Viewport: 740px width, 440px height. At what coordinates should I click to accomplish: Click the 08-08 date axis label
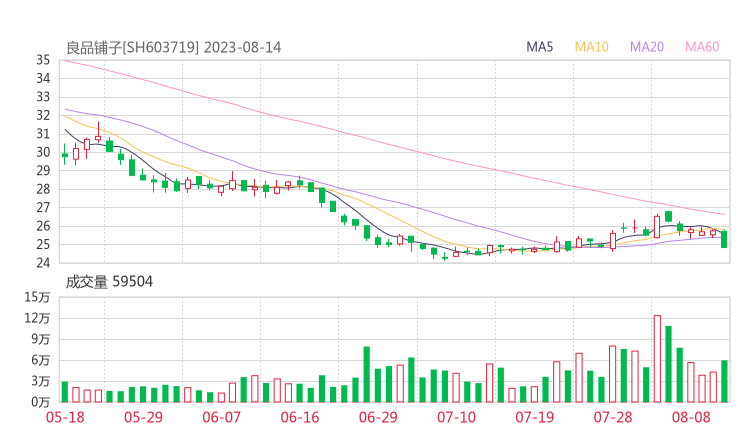691,417
